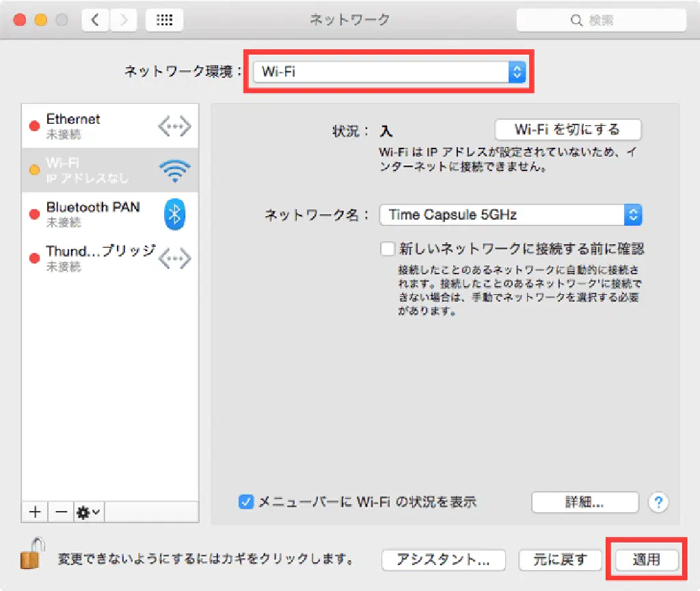Click the Bluetooth PAN icon
700x591 pixels.
click(175, 215)
